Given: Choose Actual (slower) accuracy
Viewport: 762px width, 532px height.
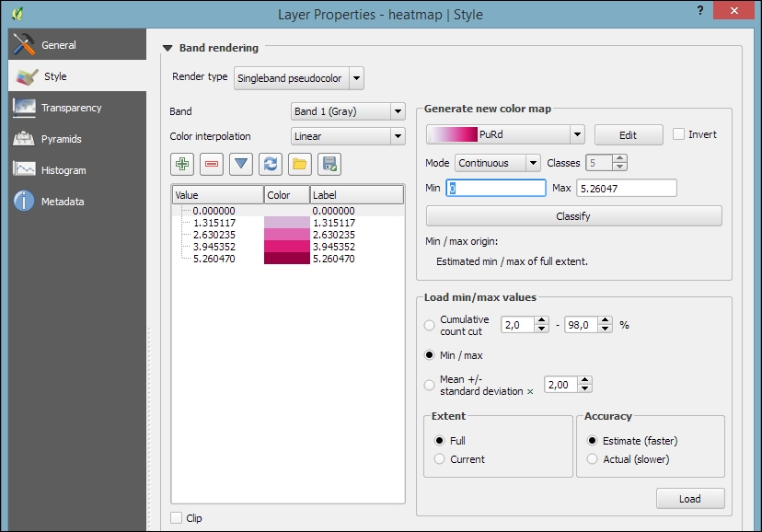Looking at the screenshot, I should coord(592,458).
